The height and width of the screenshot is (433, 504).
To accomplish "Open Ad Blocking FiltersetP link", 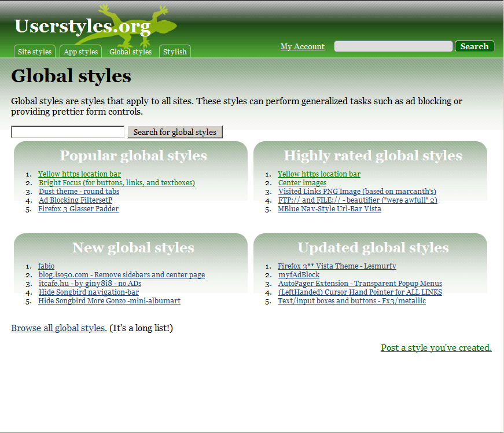I will tap(76, 200).
